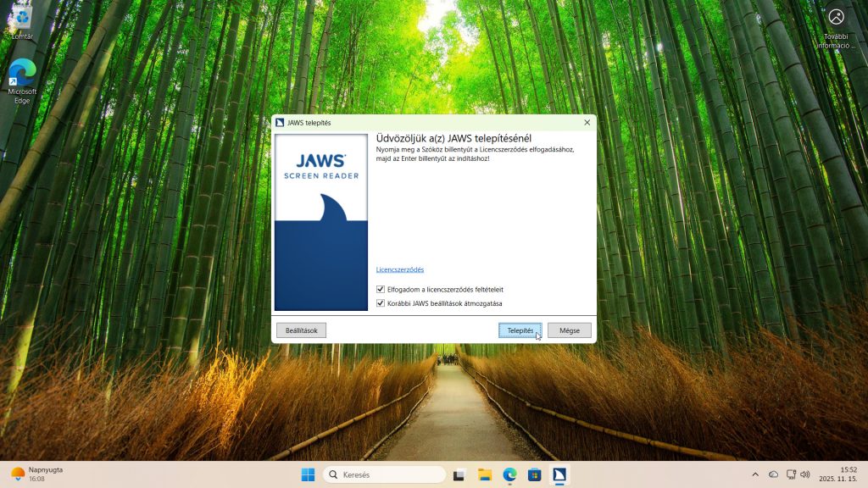The image size is (868, 488).
Task: Open Microsoft Store from the taskbar
Action: (535, 474)
